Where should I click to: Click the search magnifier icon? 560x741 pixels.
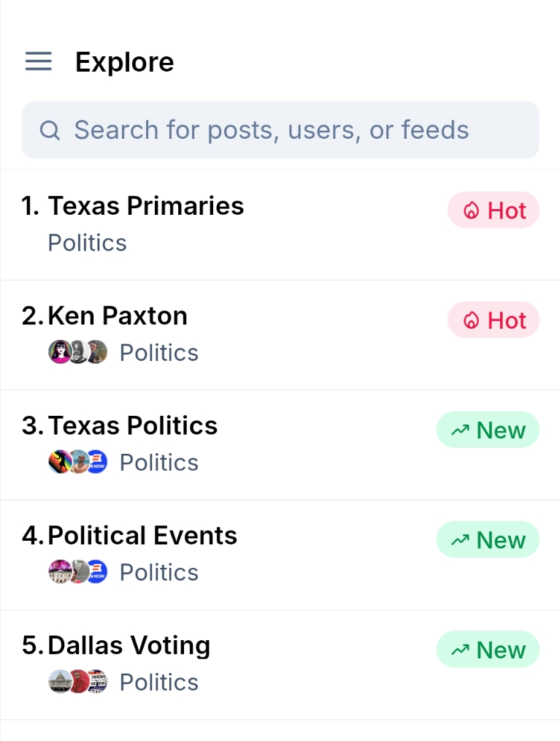[50, 130]
